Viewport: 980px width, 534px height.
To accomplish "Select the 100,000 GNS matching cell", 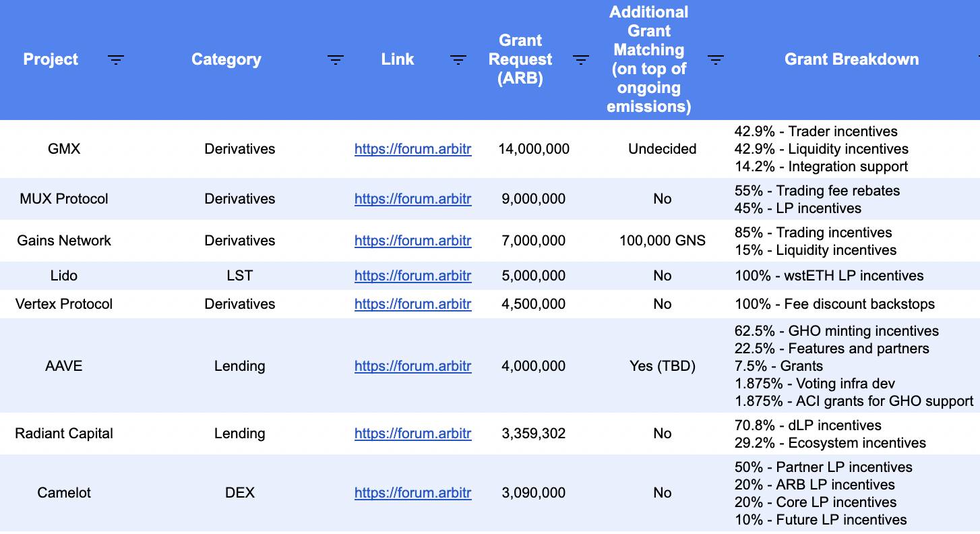I will (663, 241).
